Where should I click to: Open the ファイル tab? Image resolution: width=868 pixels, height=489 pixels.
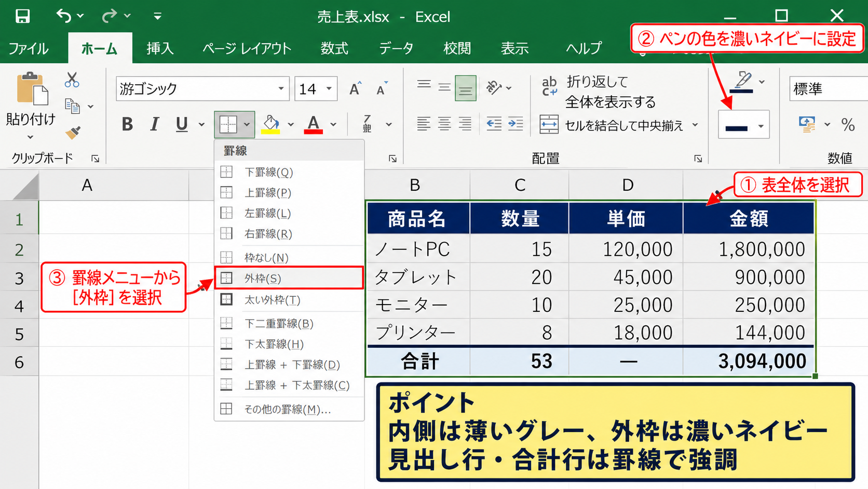[x=29, y=48]
